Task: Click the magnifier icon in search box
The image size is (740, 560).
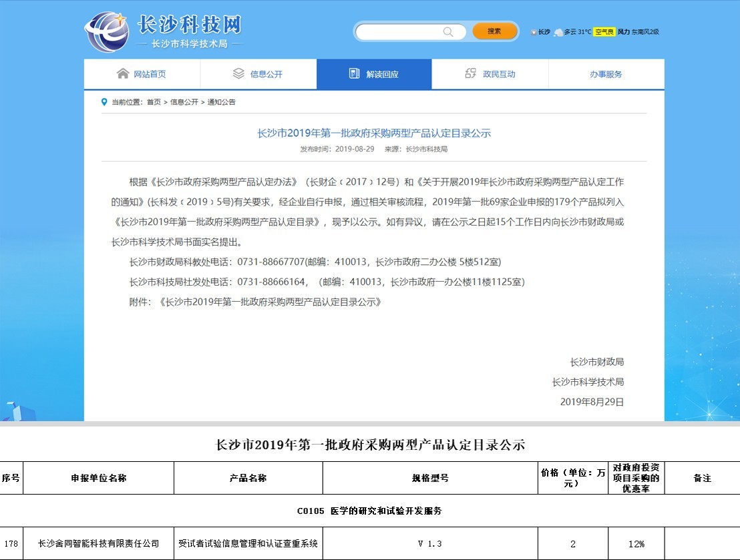Action: (x=448, y=31)
